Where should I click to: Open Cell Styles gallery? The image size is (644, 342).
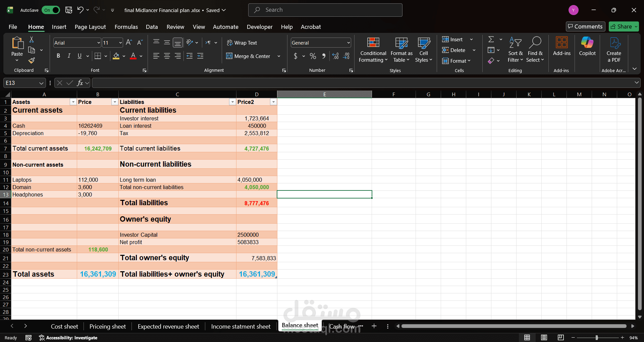[x=424, y=50]
